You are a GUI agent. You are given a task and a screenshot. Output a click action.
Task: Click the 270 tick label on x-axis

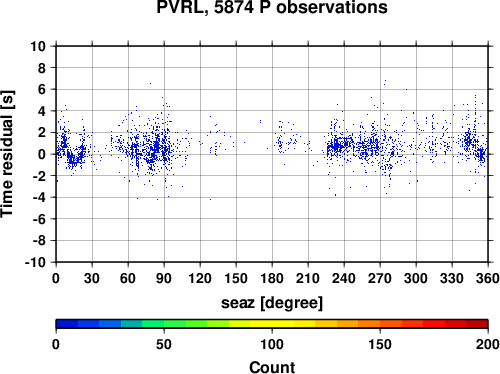pyautogui.click(x=380, y=278)
